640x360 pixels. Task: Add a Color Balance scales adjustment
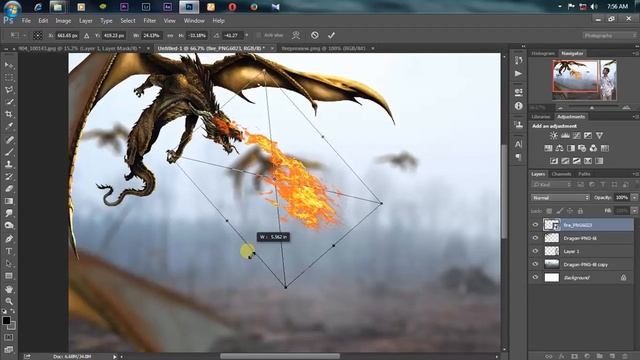[x=560, y=148]
